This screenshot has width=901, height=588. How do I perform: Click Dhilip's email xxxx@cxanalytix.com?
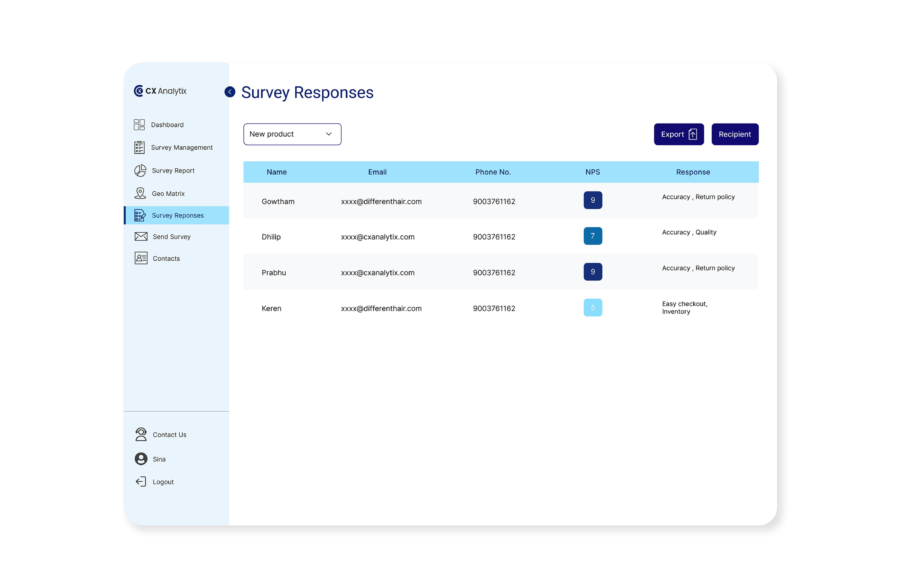click(378, 237)
